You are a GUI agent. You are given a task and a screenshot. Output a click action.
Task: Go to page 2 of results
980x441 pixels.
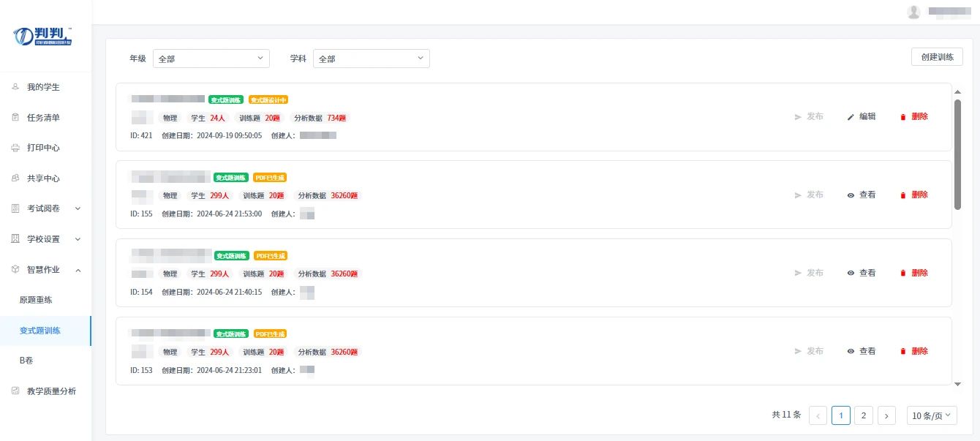864,415
